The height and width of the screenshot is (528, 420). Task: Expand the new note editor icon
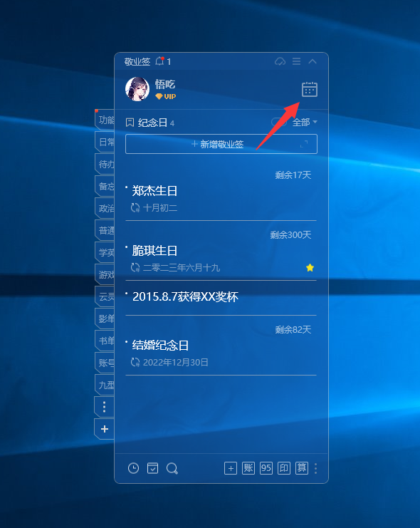coord(304,144)
